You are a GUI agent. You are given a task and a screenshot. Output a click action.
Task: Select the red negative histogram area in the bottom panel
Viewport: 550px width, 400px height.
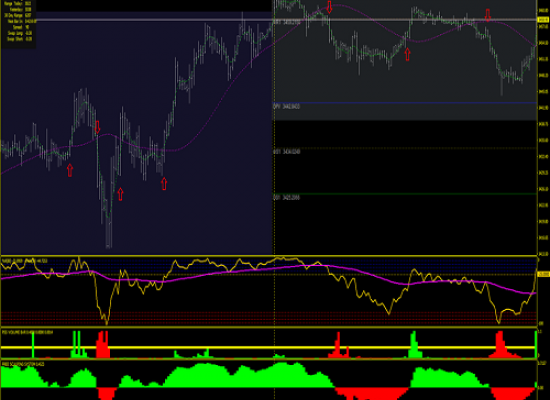pyautogui.click(x=372, y=393)
